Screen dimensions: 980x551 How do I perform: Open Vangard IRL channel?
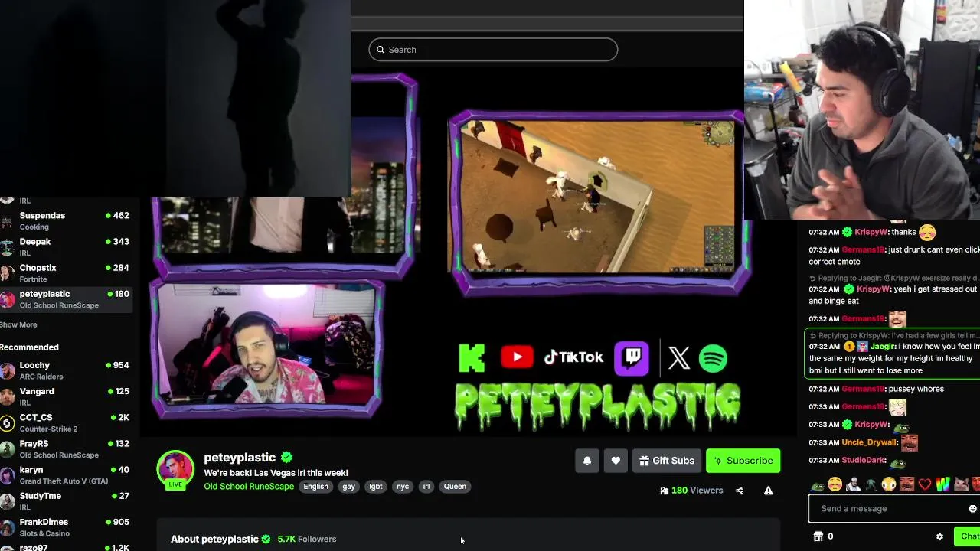(x=66, y=396)
